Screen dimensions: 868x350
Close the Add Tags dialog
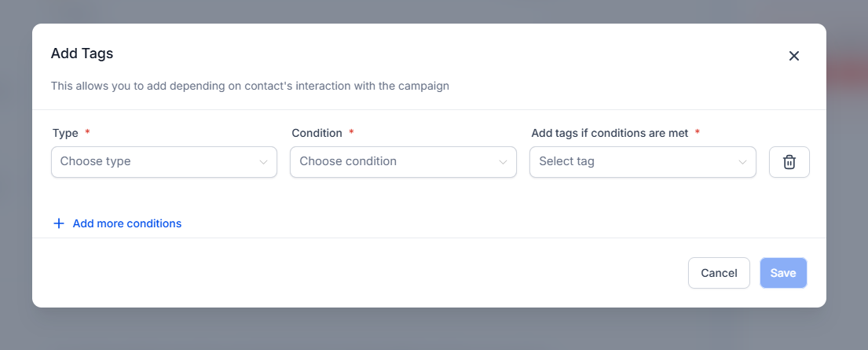[793, 56]
